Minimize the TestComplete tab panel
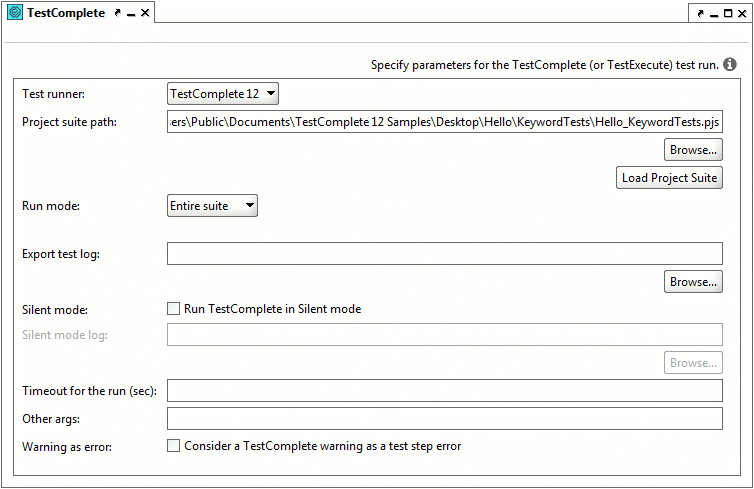Image resolution: width=754 pixels, height=489 pixels. click(x=131, y=13)
